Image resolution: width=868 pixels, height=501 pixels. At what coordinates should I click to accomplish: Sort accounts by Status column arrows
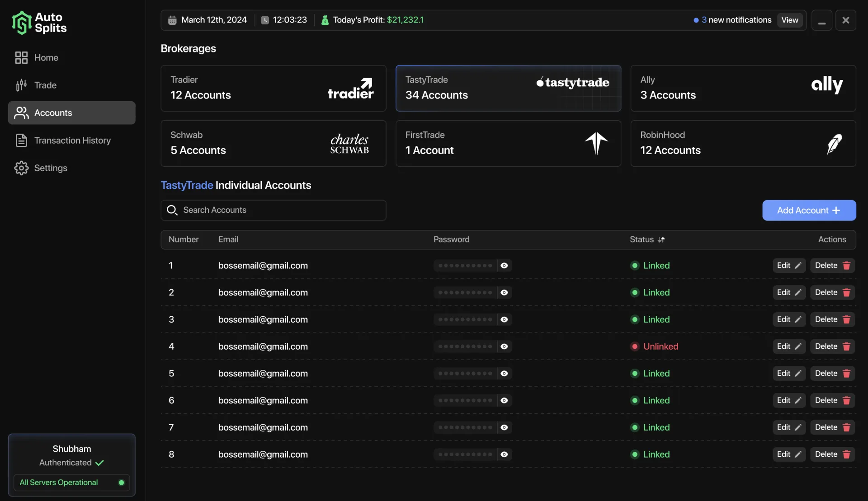tap(661, 240)
